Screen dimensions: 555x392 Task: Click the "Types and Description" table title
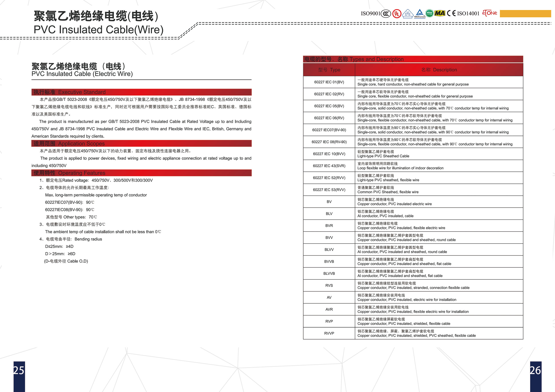click(413, 59)
